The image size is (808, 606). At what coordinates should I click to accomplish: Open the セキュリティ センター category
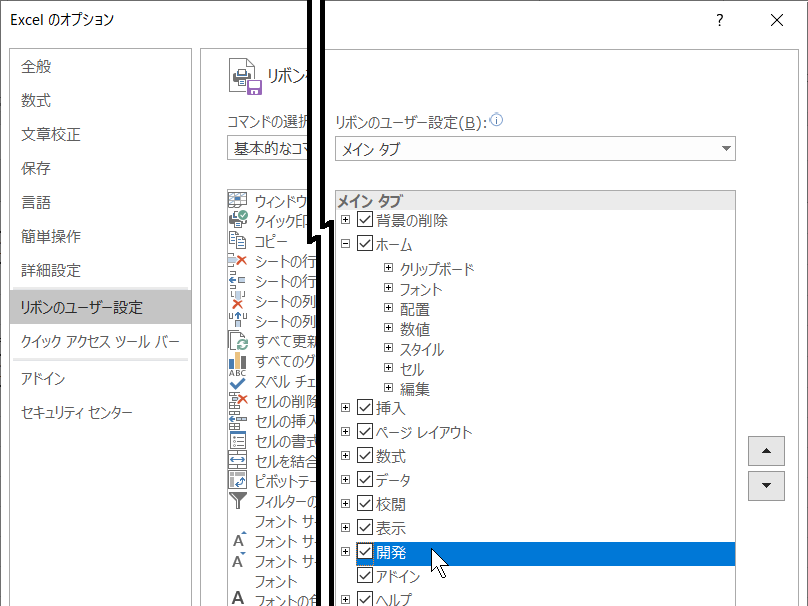click(100, 413)
